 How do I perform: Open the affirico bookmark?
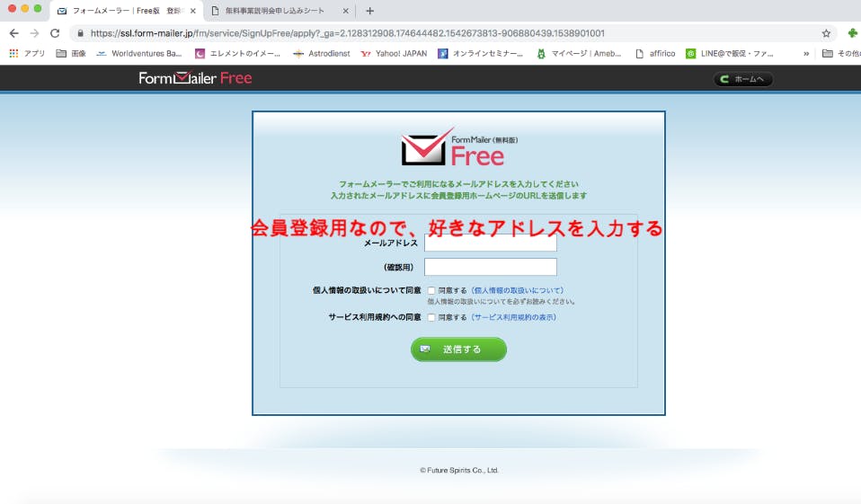pos(655,53)
